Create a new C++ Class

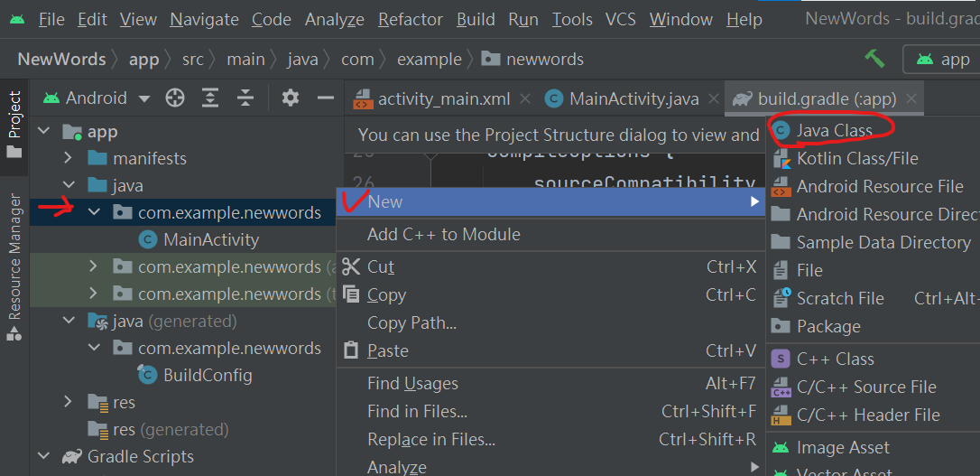point(874,359)
